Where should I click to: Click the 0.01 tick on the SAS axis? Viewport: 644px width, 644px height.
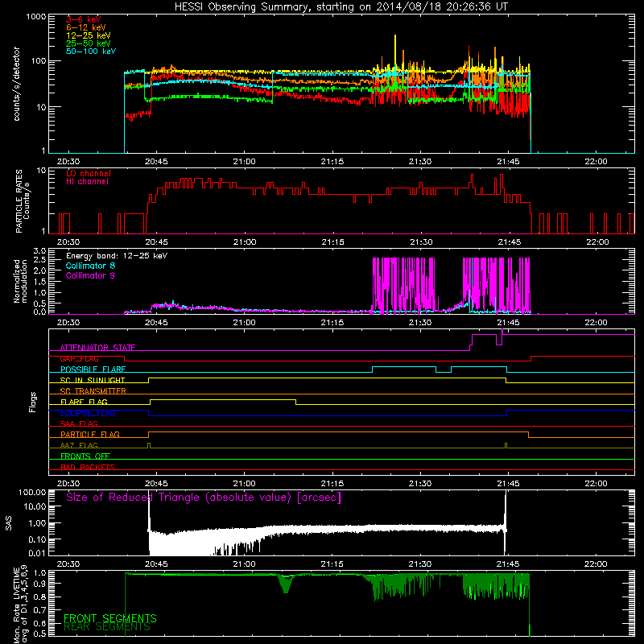(37, 553)
